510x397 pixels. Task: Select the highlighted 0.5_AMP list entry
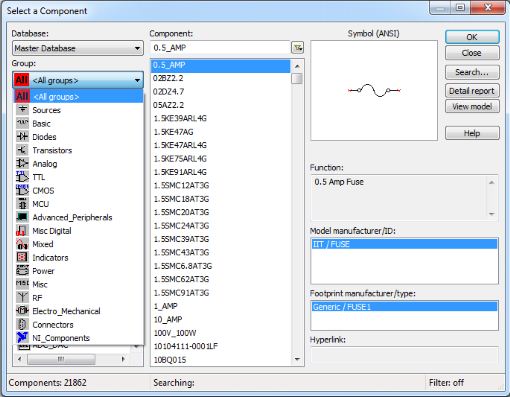click(x=220, y=65)
